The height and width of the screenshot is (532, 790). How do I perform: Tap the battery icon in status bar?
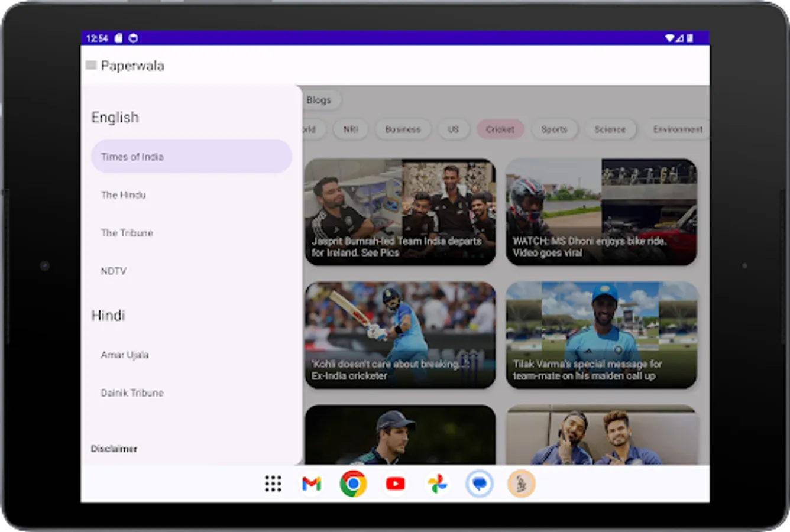[x=689, y=38]
